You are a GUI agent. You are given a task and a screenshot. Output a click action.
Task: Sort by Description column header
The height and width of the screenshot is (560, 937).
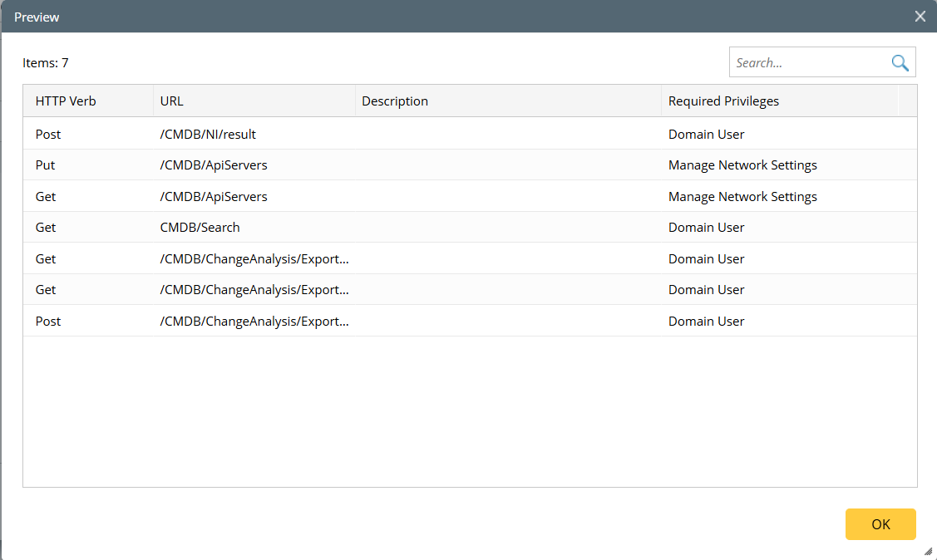click(395, 101)
